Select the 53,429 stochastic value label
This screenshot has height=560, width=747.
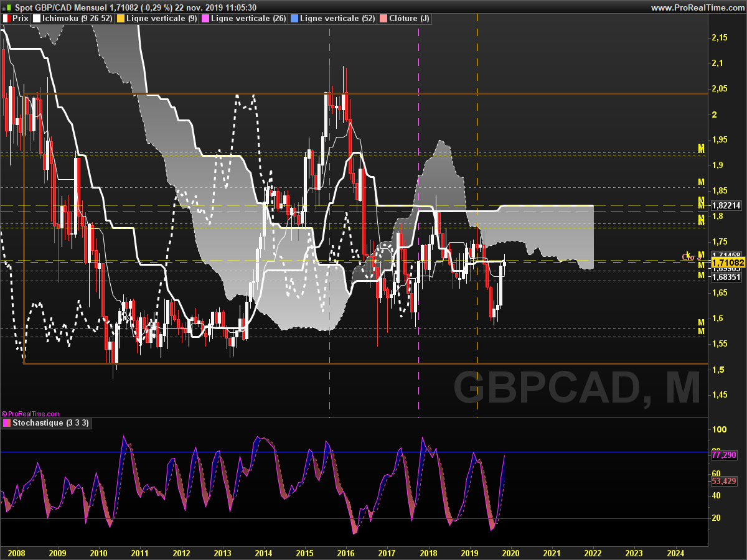click(x=724, y=481)
